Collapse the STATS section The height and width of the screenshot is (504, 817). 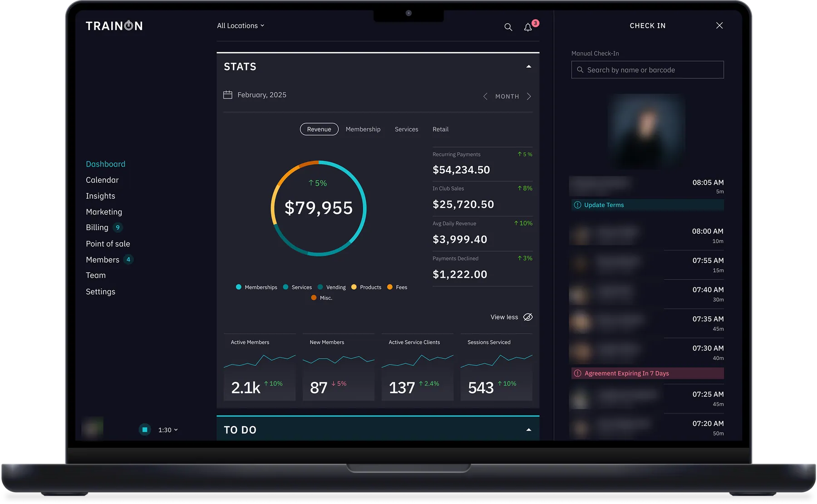(x=528, y=67)
